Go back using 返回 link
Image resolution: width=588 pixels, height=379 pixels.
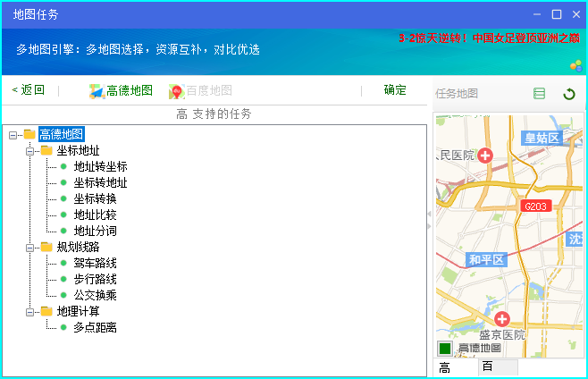[x=29, y=89]
